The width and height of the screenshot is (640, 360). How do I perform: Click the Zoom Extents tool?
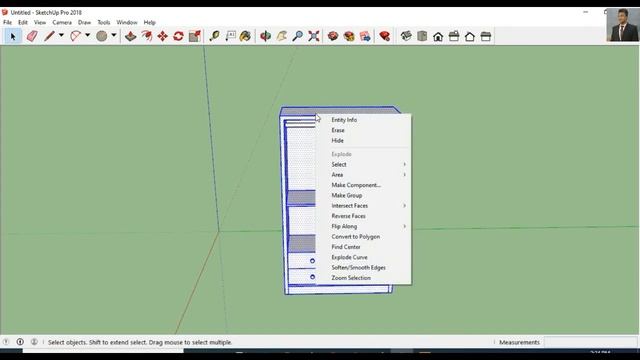[313, 36]
